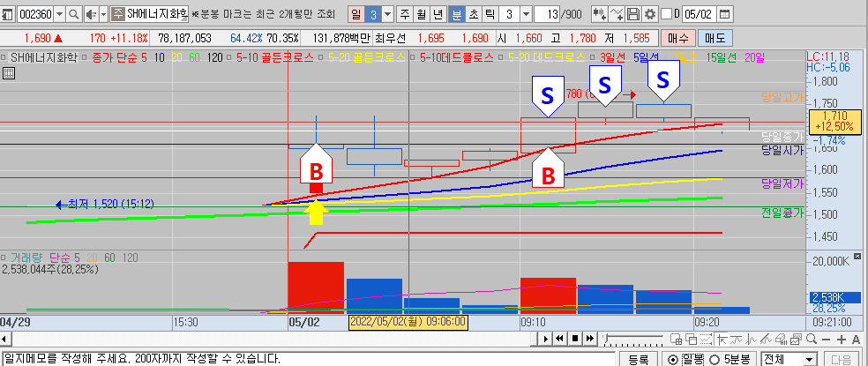Click the play playback button
This screenshot has width=868, height=366.
point(545,339)
